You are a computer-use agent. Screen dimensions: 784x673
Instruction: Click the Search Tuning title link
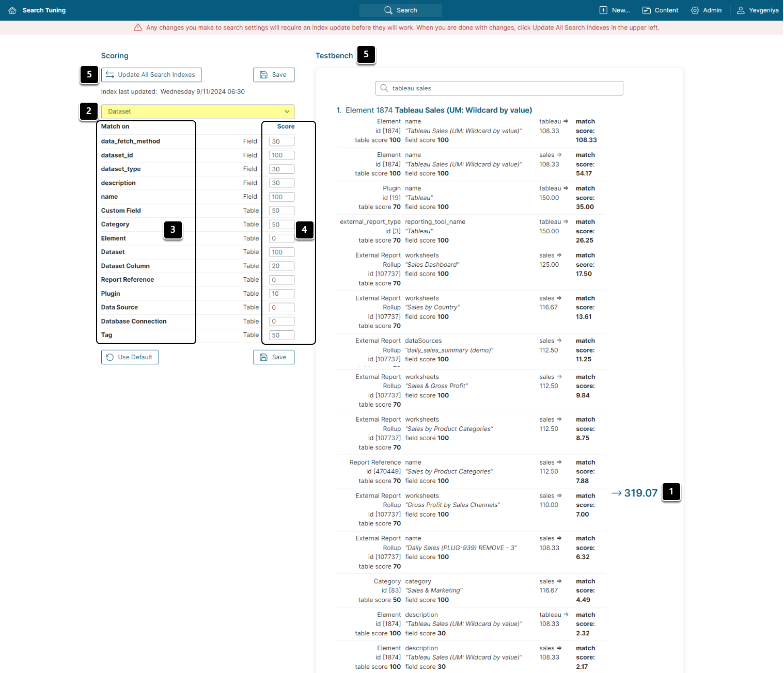click(44, 10)
